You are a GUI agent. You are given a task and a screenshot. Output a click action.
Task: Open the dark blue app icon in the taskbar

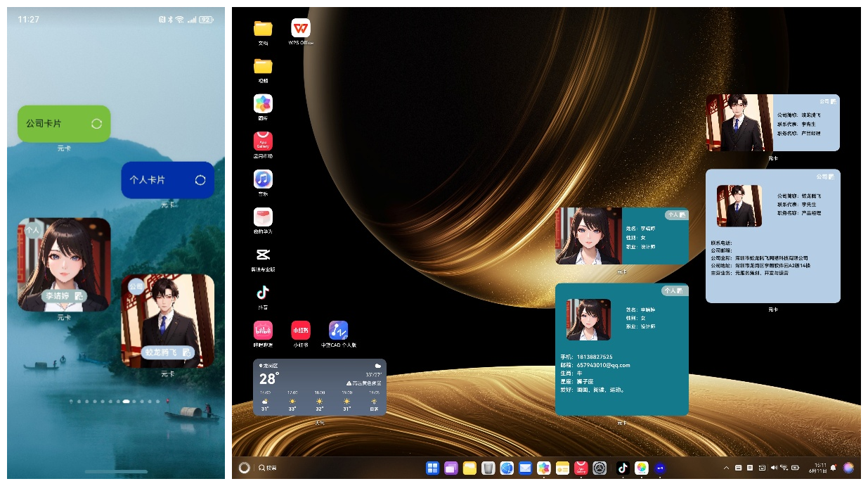[x=660, y=468]
